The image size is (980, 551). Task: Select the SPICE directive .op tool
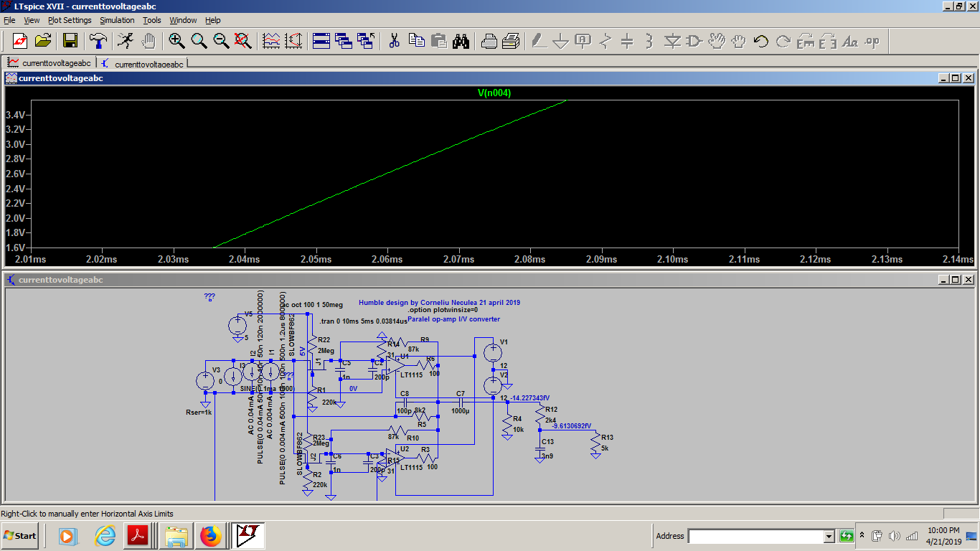coord(872,41)
